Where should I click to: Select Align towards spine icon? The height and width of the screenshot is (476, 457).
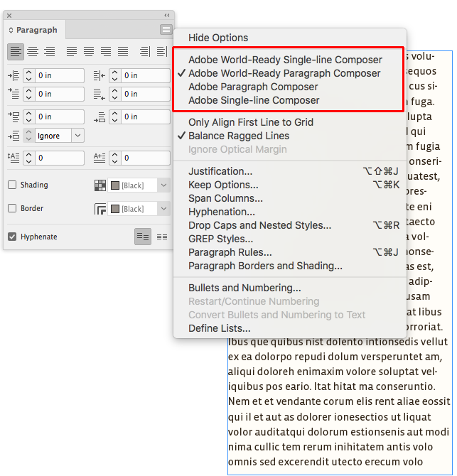pyautogui.click(x=145, y=52)
